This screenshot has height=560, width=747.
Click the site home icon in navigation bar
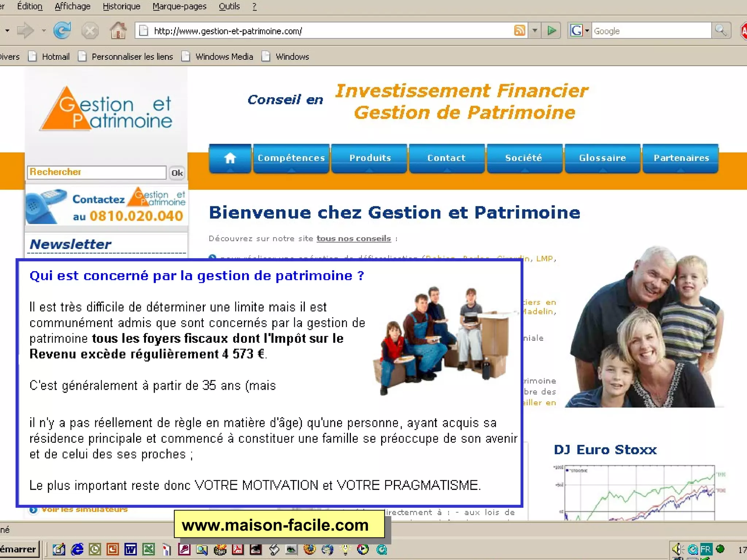pos(230,158)
